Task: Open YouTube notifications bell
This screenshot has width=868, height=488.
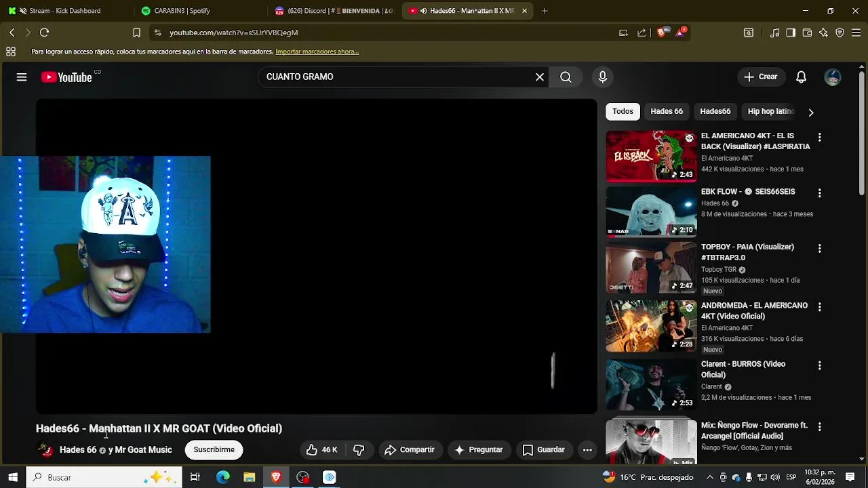Action: (801, 77)
